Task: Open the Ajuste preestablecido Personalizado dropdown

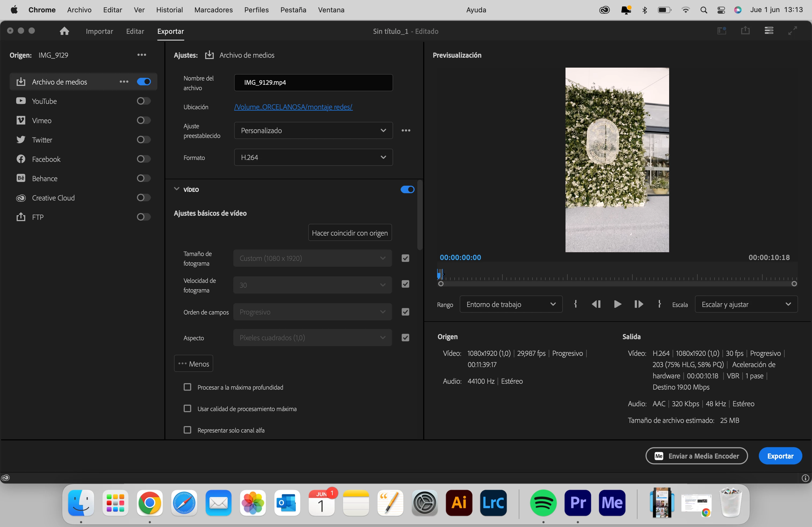Action: point(313,131)
